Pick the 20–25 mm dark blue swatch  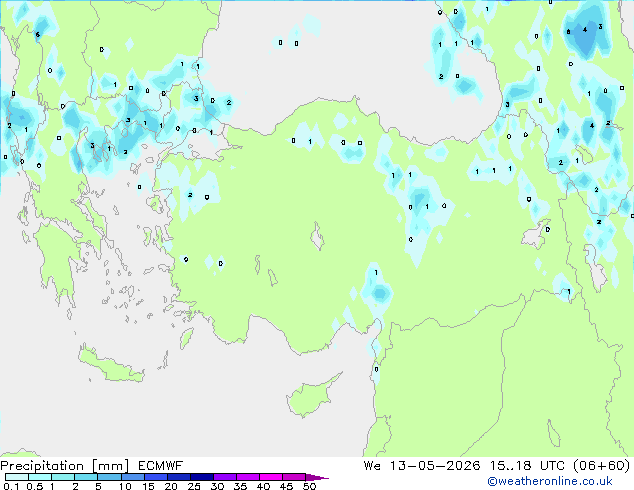click(178, 477)
